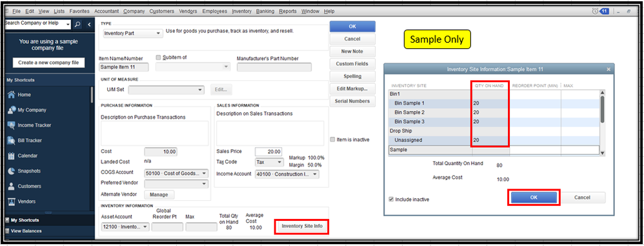Open Calendar shortcut icon

(x=12, y=156)
